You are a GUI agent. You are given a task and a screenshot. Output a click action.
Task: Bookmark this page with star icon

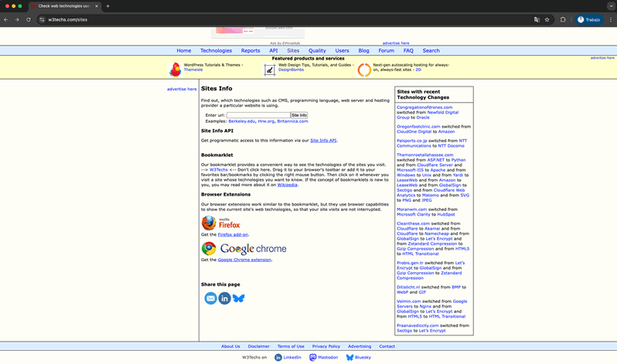[547, 19]
